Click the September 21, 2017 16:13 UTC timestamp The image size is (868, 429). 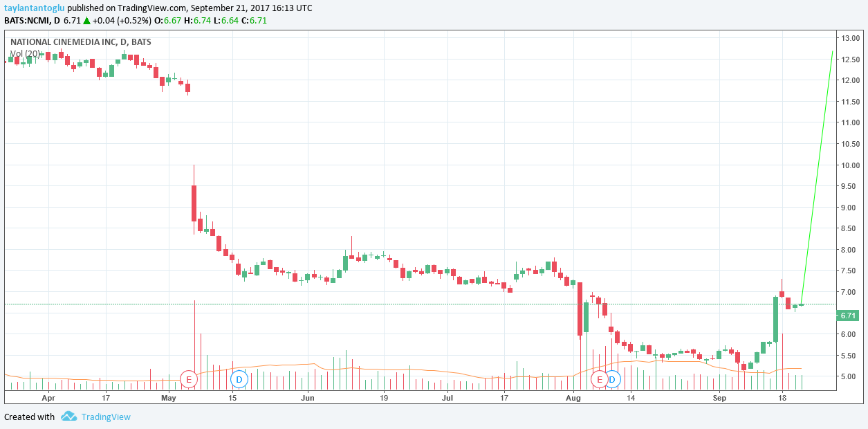251,8
